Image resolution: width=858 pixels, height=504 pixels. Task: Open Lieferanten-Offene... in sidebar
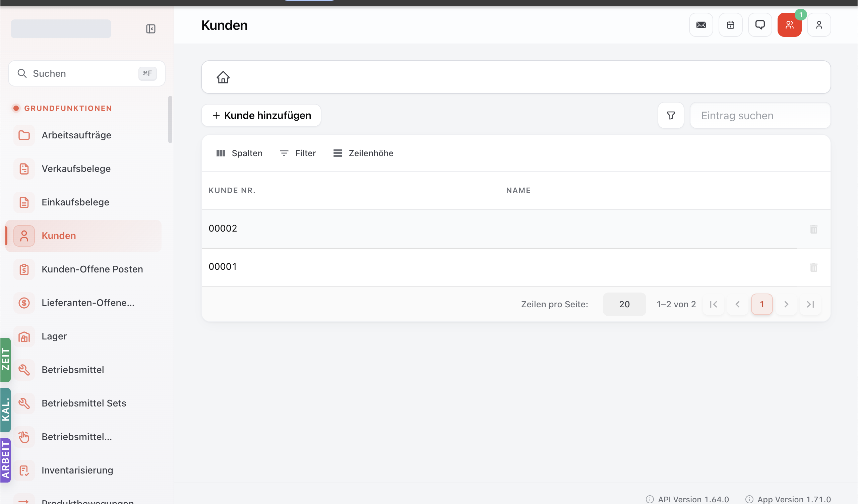click(83, 303)
